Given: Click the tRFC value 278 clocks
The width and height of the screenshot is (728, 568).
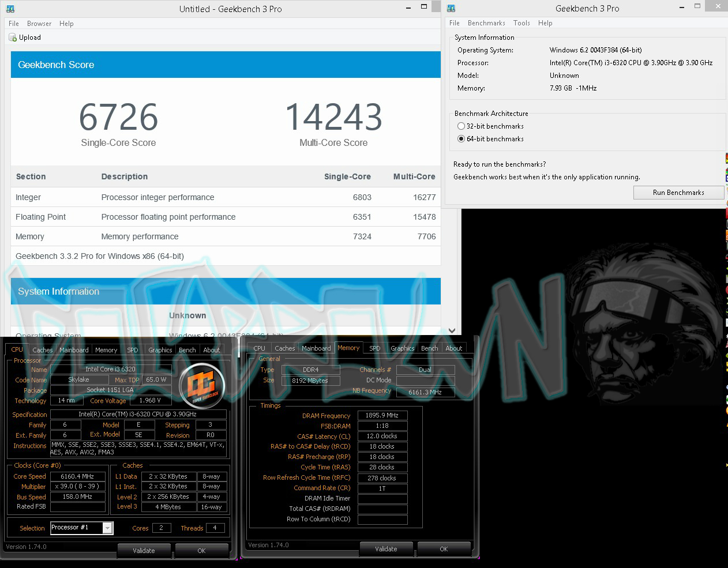Looking at the screenshot, I should [382, 478].
